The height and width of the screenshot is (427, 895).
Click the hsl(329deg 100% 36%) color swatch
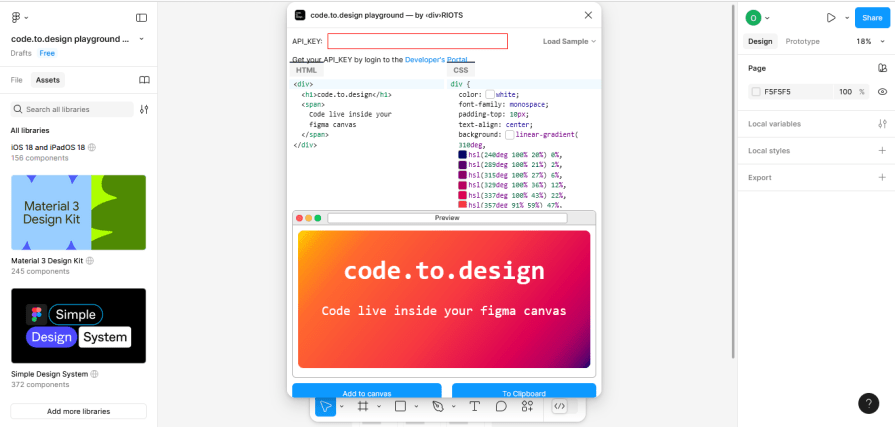462,185
